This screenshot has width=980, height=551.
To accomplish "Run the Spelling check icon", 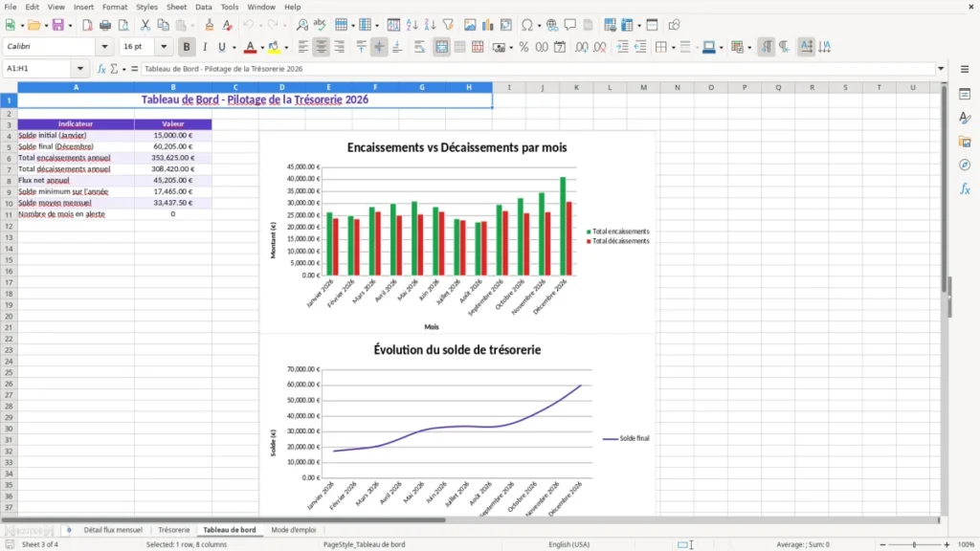I will (320, 25).
